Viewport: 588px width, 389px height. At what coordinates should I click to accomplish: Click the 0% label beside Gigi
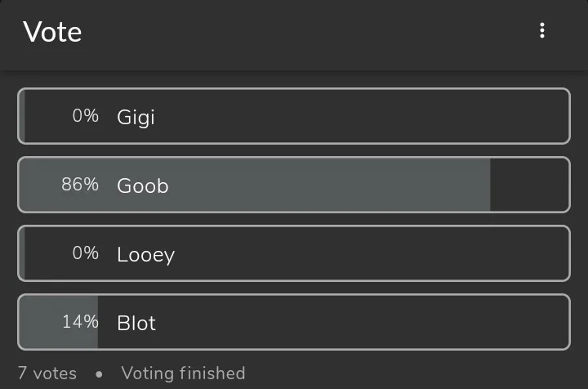click(85, 116)
